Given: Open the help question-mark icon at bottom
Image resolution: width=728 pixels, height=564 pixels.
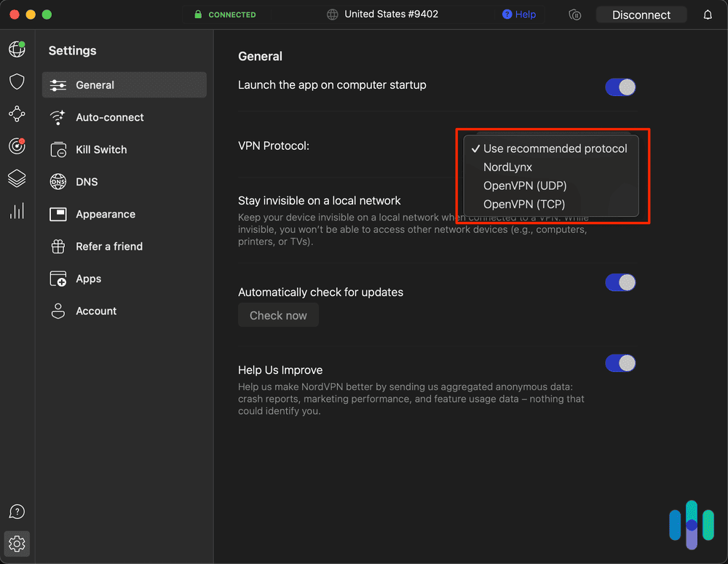Looking at the screenshot, I should pyautogui.click(x=16, y=512).
